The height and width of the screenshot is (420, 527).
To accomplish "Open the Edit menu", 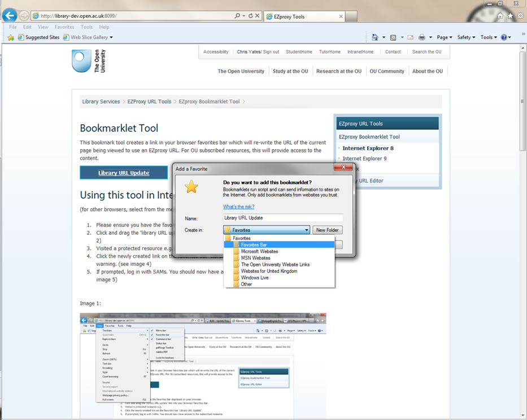I will pos(27,27).
